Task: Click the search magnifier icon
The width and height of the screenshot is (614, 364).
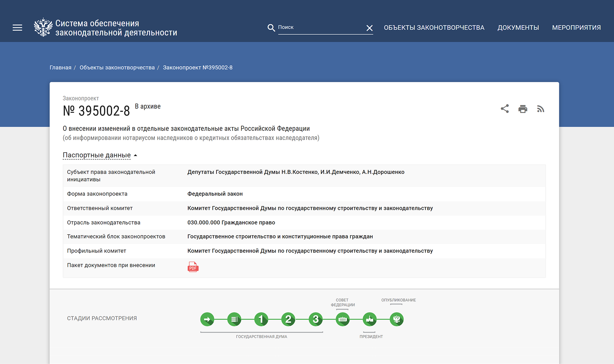Action: point(271,28)
